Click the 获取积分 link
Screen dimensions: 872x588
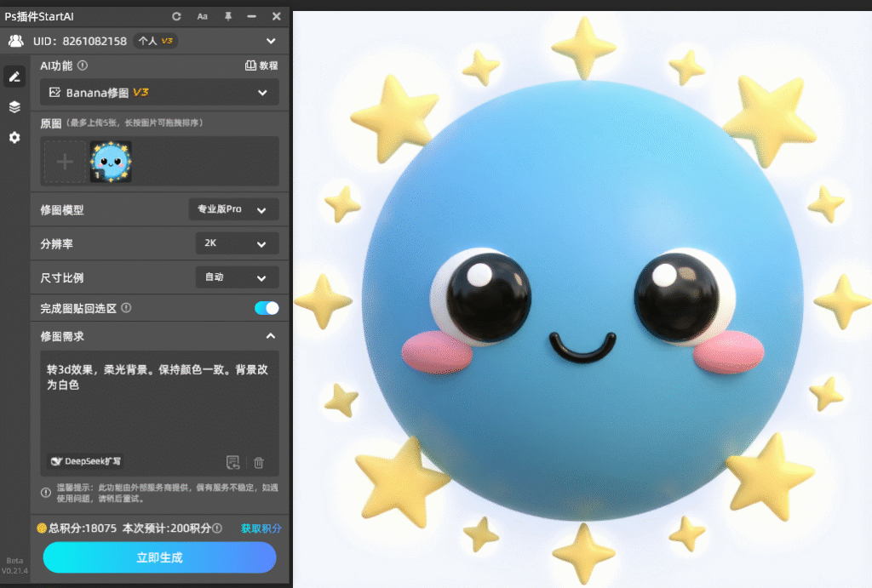click(261, 528)
